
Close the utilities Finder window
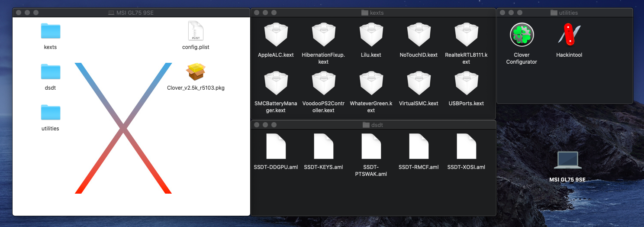[x=503, y=13]
